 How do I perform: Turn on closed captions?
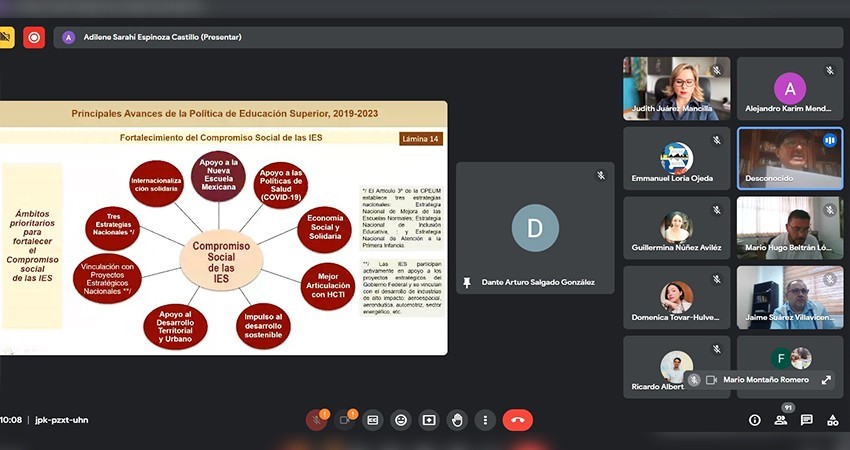(373, 420)
